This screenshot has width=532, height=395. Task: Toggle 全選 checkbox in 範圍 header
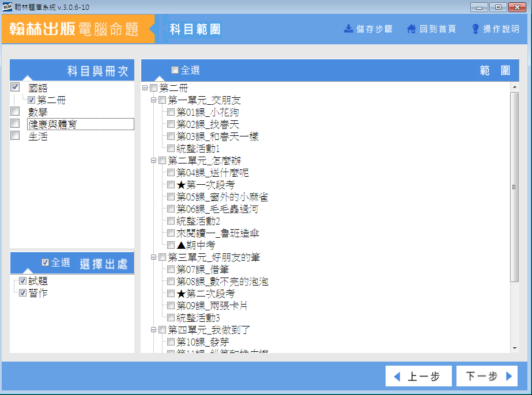click(x=175, y=70)
